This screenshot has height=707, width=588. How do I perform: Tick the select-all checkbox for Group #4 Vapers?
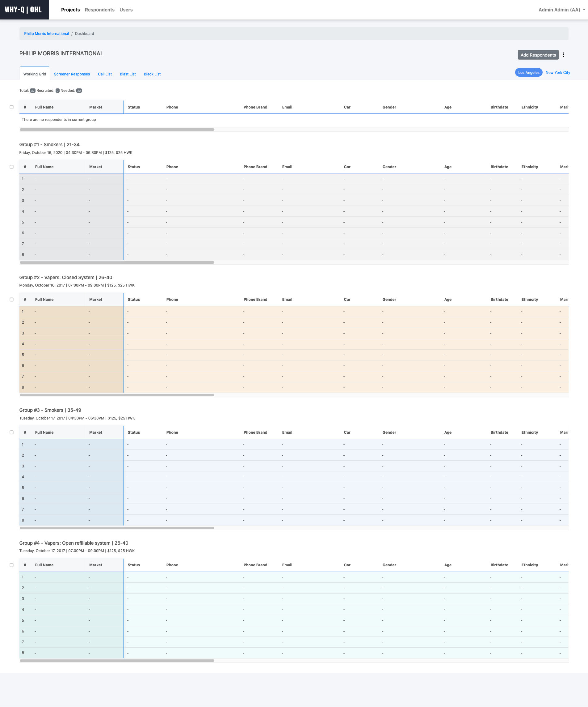pyautogui.click(x=11, y=565)
